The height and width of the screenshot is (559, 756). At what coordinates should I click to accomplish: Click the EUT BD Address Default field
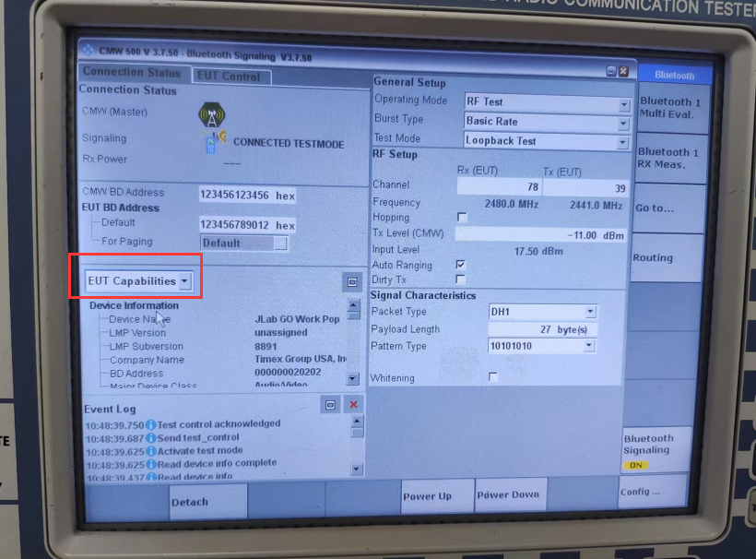(247, 225)
